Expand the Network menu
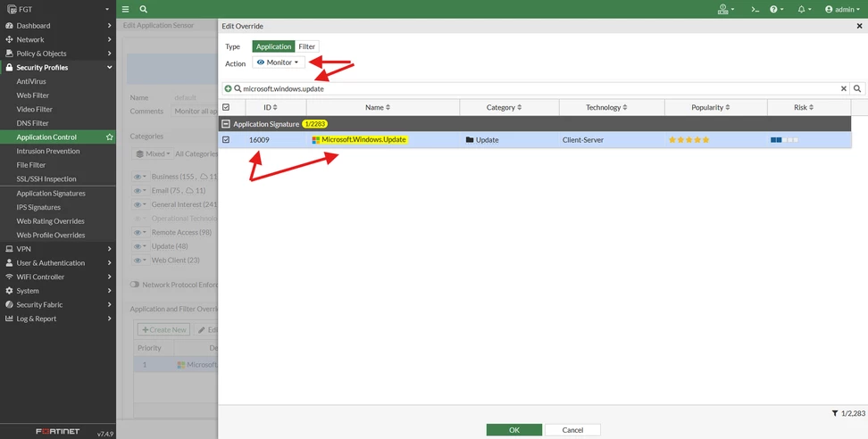Viewport: 868px width, 439px height. click(x=57, y=40)
